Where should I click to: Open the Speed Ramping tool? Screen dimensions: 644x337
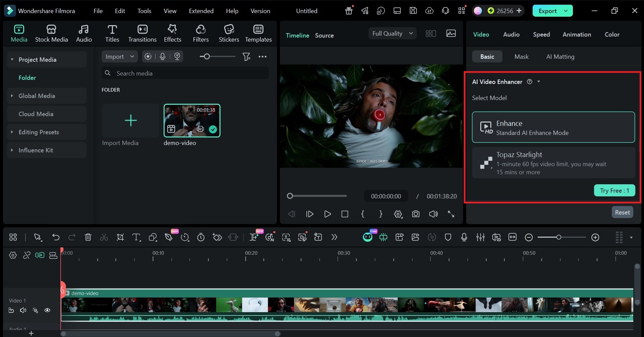[185, 237]
